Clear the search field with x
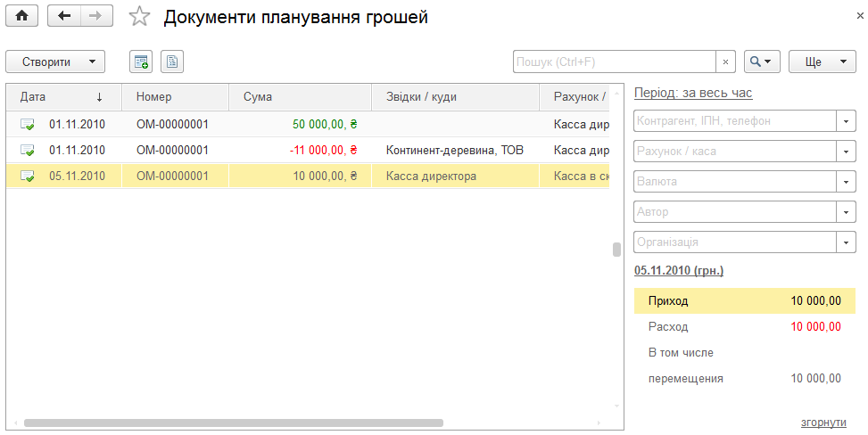This screenshot has height=435, width=868. pyautogui.click(x=726, y=62)
